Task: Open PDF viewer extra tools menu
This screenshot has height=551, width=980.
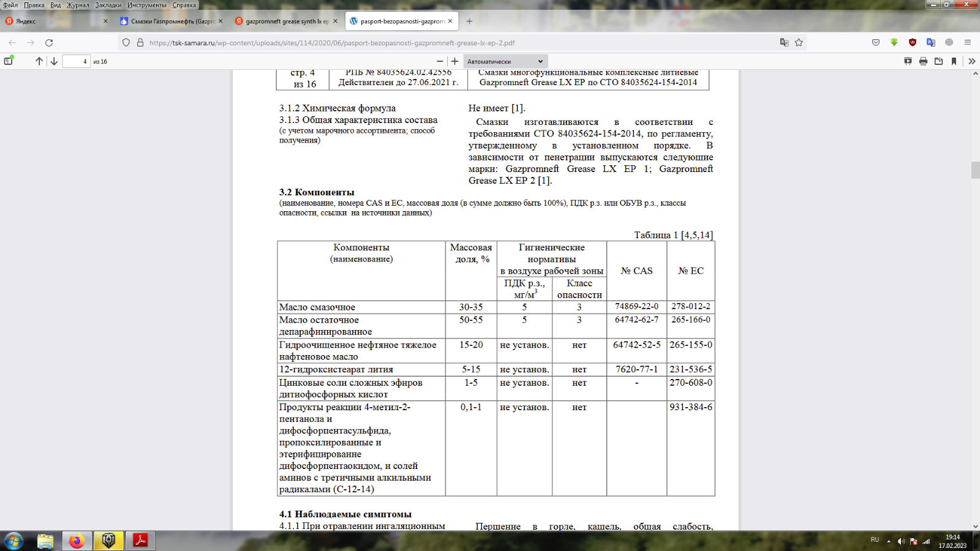Action: (972, 61)
